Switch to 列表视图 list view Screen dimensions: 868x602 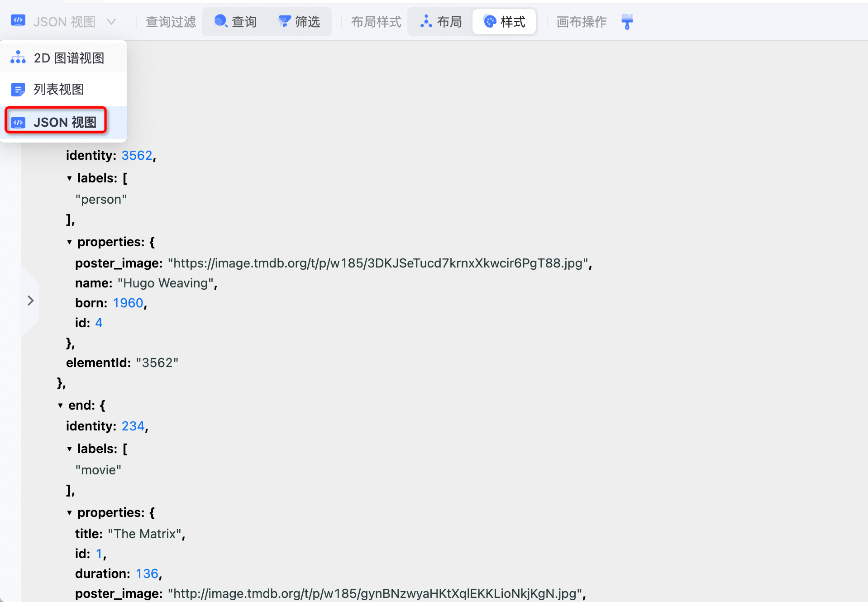(63, 89)
